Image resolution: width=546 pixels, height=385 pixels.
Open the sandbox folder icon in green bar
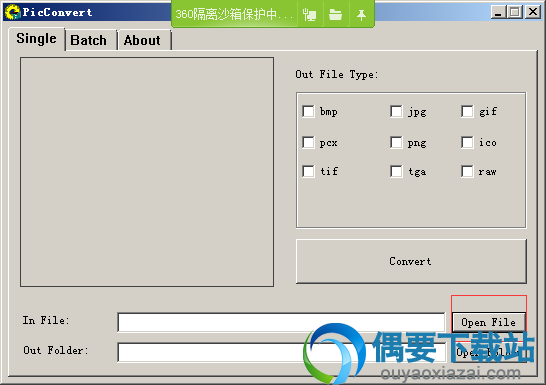(335, 15)
